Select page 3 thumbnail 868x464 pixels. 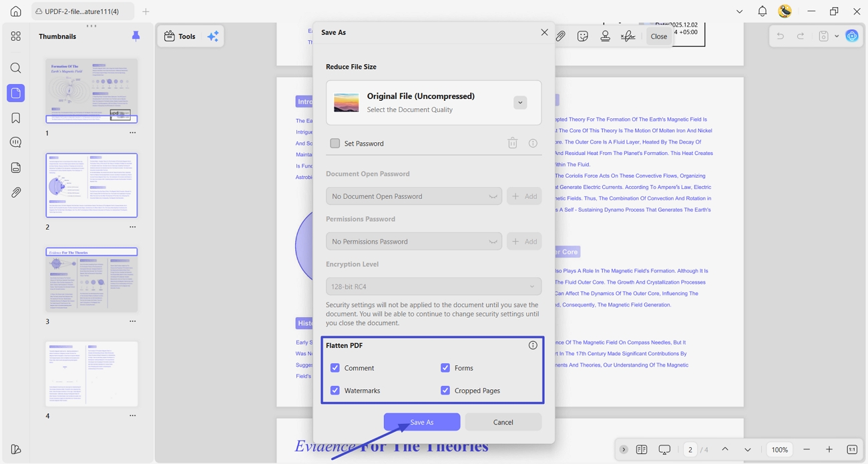91,280
